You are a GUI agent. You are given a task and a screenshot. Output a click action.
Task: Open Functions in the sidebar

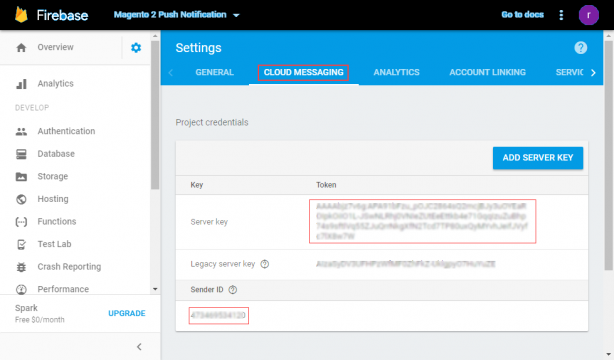[x=57, y=222]
